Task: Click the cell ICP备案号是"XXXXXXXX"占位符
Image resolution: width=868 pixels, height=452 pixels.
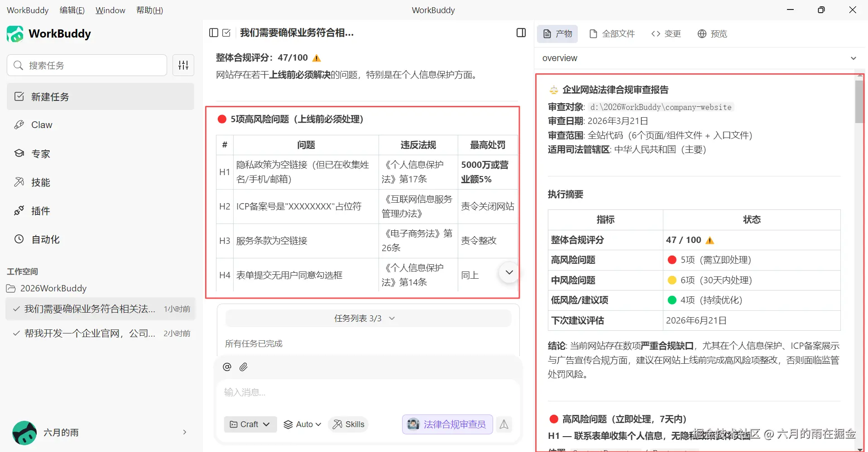Action: click(306, 207)
